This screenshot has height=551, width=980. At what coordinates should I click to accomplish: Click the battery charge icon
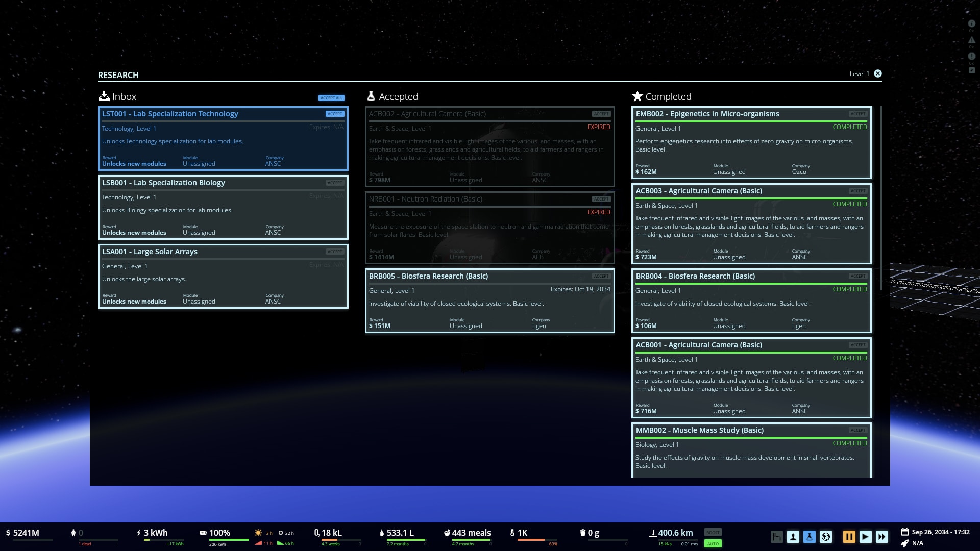pyautogui.click(x=203, y=533)
